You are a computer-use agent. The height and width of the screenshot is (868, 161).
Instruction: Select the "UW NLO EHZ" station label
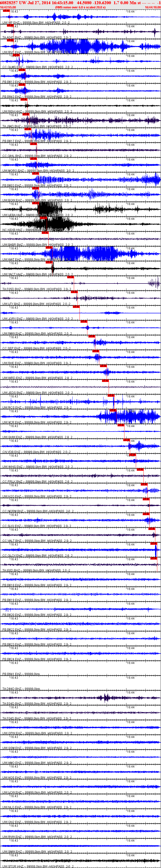click(x=12, y=807)
